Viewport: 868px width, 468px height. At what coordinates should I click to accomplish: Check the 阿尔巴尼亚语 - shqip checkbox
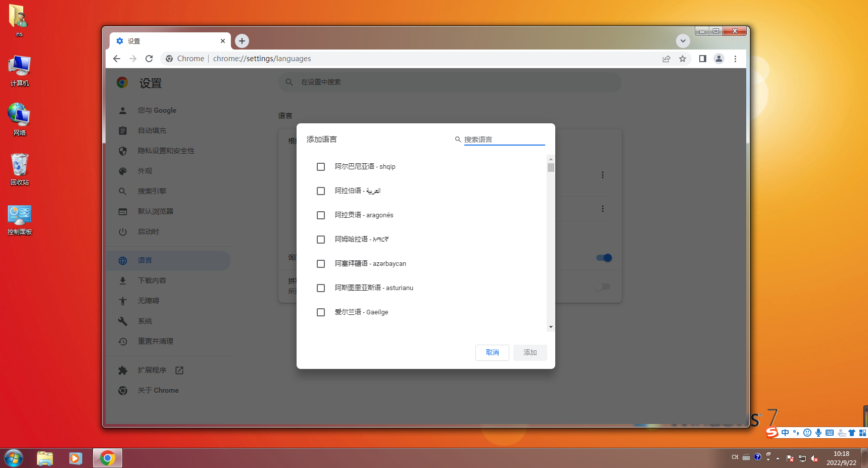321,167
